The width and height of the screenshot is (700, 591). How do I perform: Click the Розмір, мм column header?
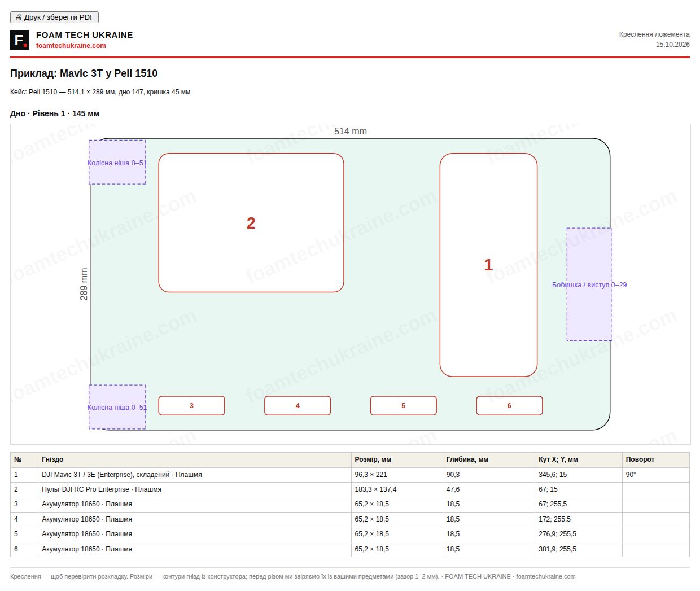(397, 459)
